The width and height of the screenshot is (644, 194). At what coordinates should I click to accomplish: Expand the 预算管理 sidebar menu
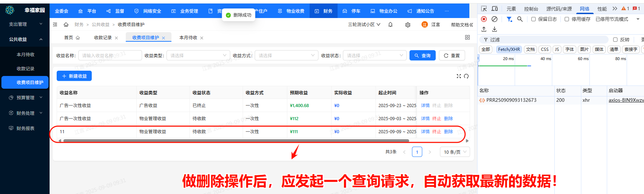pos(26,98)
